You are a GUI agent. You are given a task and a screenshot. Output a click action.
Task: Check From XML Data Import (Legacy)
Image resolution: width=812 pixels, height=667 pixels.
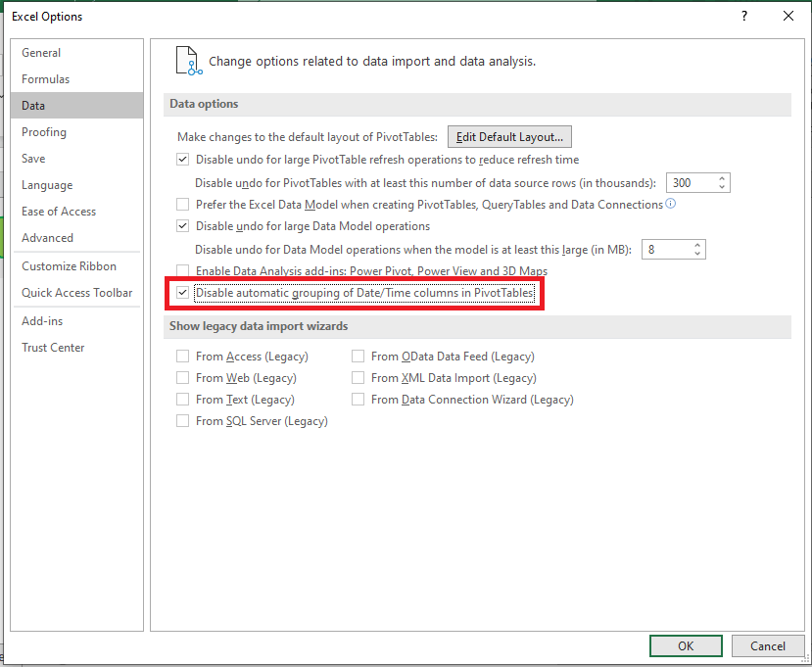(358, 378)
